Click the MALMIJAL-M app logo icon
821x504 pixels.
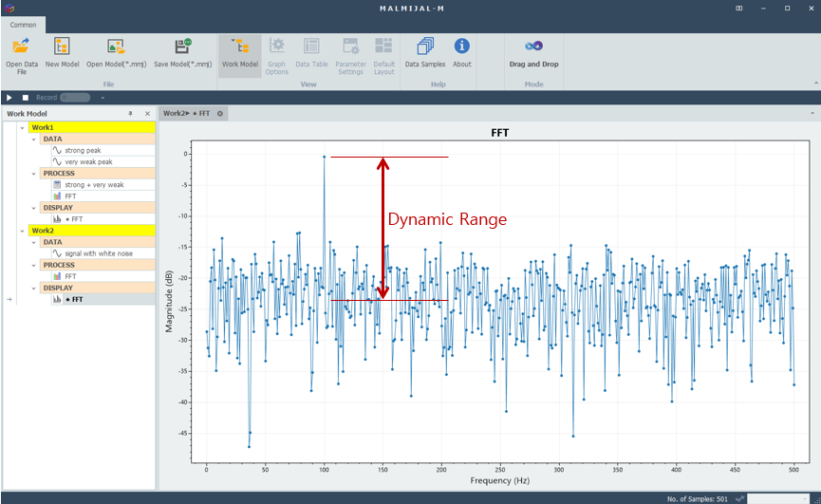pyautogui.click(x=9, y=9)
